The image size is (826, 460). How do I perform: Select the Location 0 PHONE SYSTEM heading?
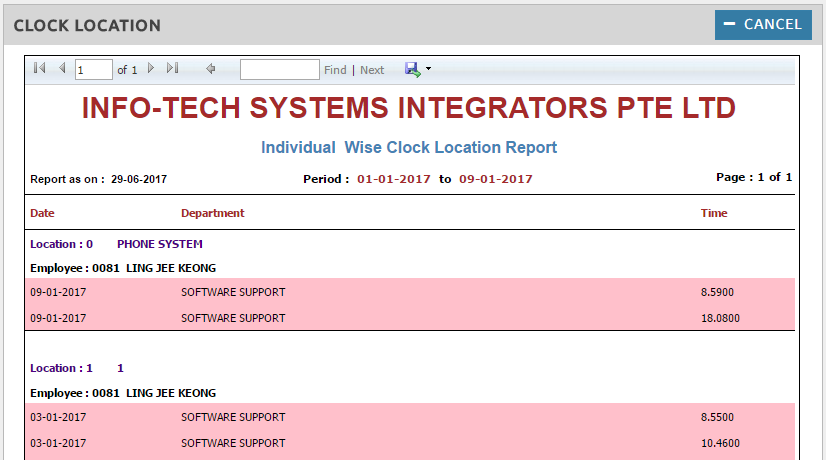[x=116, y=244]
